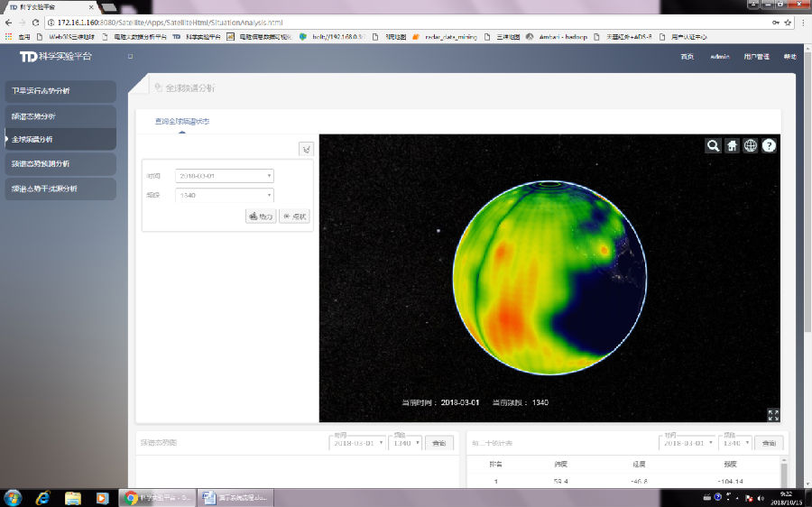Open the date dropdown in the trend chart panel

[358, 443]
